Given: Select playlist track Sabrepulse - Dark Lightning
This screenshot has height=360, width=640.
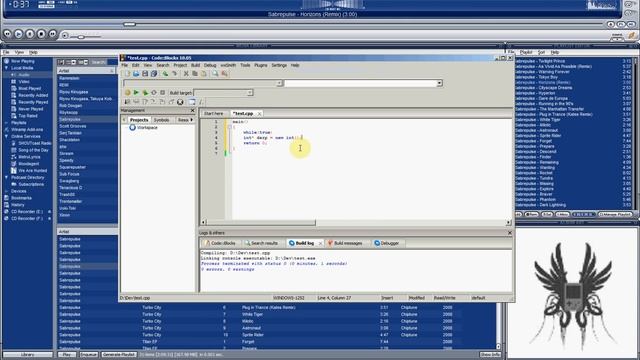Looking at the screenshot, I should tap(540, 205).
